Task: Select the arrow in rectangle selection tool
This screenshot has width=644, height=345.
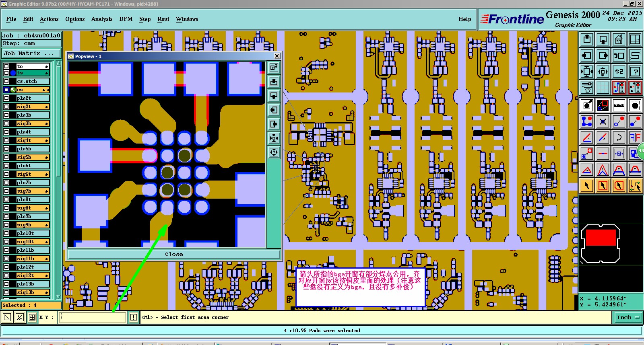Action: point(603,186)
